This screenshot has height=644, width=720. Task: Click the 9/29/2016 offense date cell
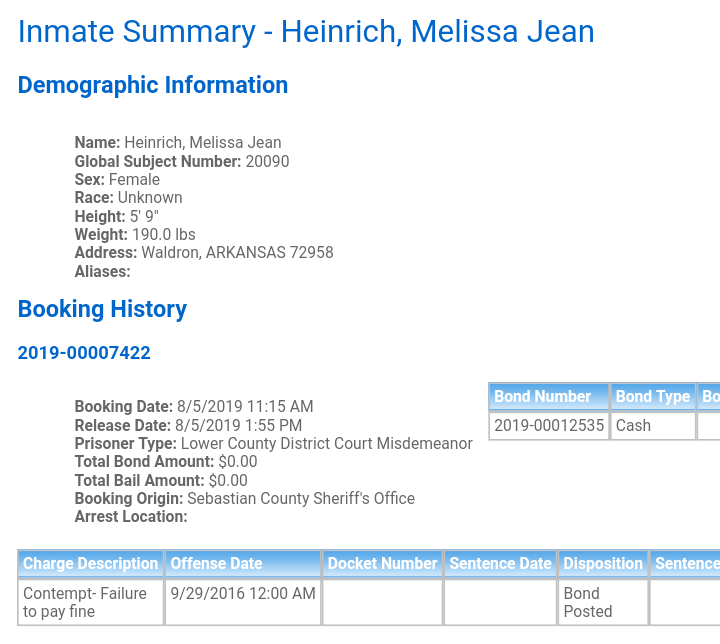point(243,602)
